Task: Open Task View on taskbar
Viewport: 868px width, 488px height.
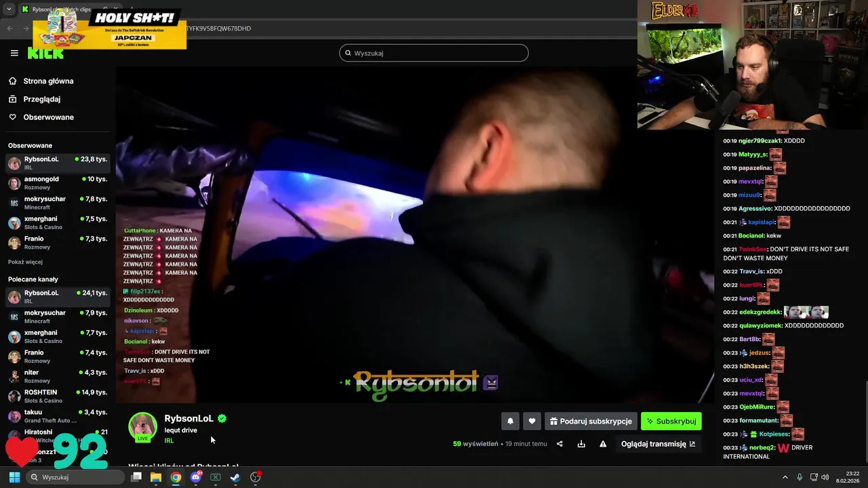Action: [136, 477]
